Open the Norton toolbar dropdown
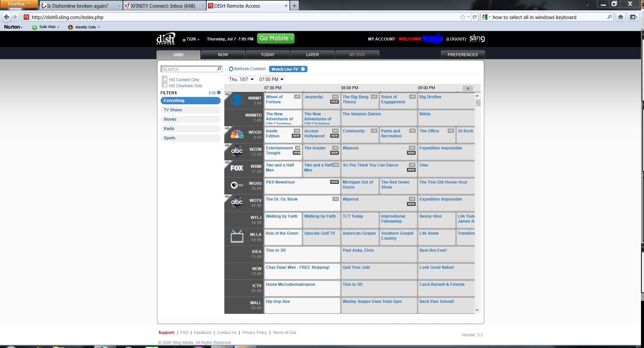 13,27
